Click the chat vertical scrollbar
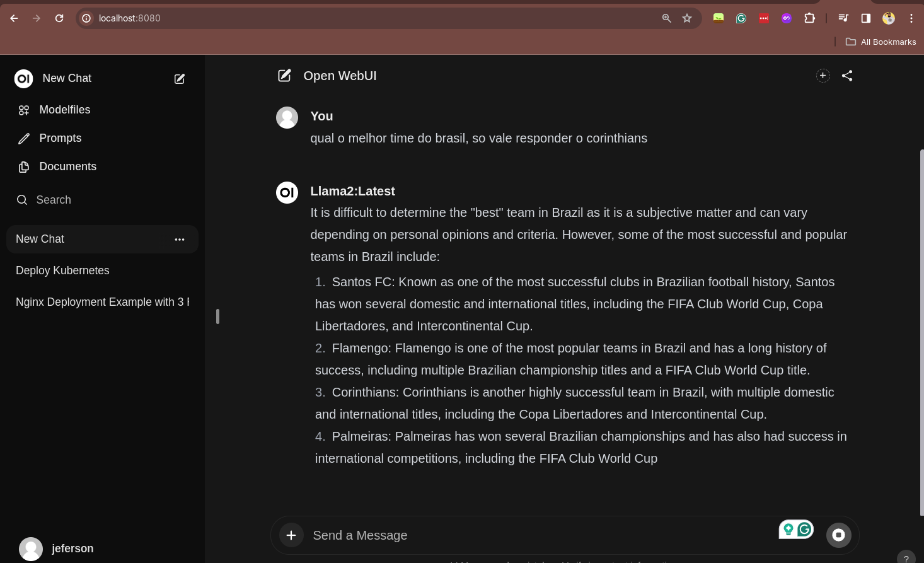 (x=921, y=332)
